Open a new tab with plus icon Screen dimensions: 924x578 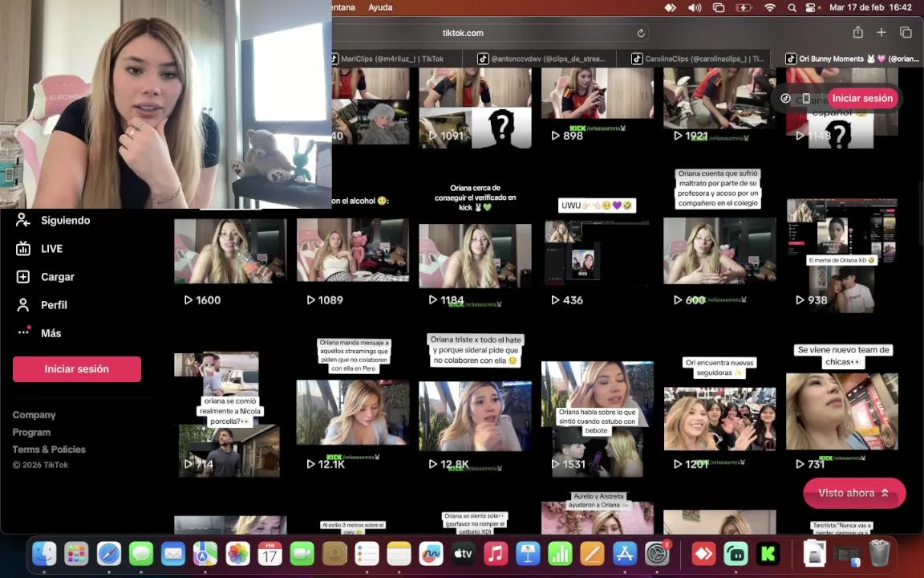click(881, 32)
